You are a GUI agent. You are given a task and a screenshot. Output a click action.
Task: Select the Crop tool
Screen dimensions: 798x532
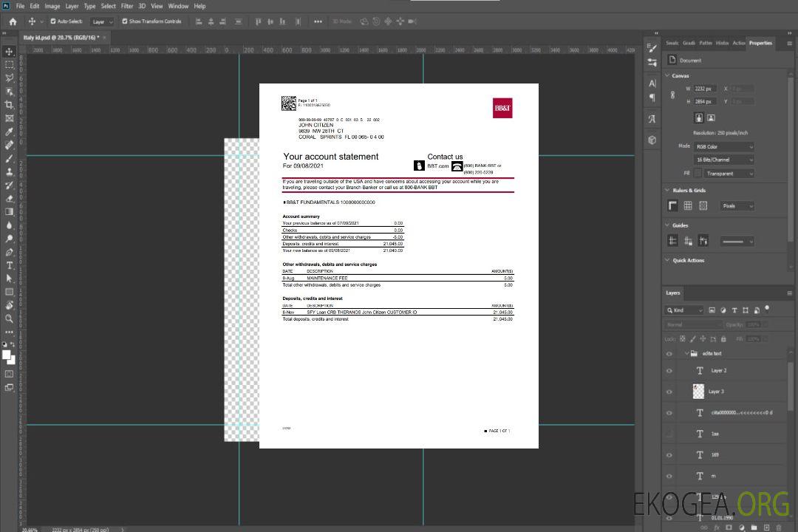[9, 105]
